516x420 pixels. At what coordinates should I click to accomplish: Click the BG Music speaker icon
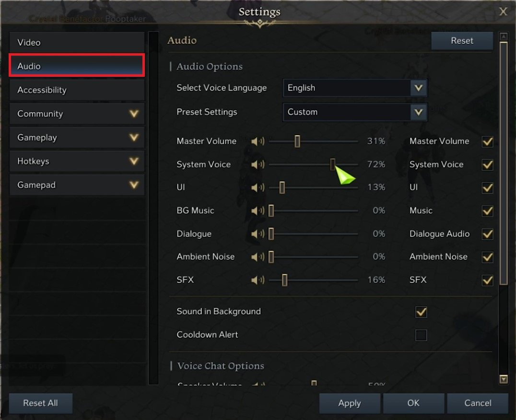coord(258,210)
